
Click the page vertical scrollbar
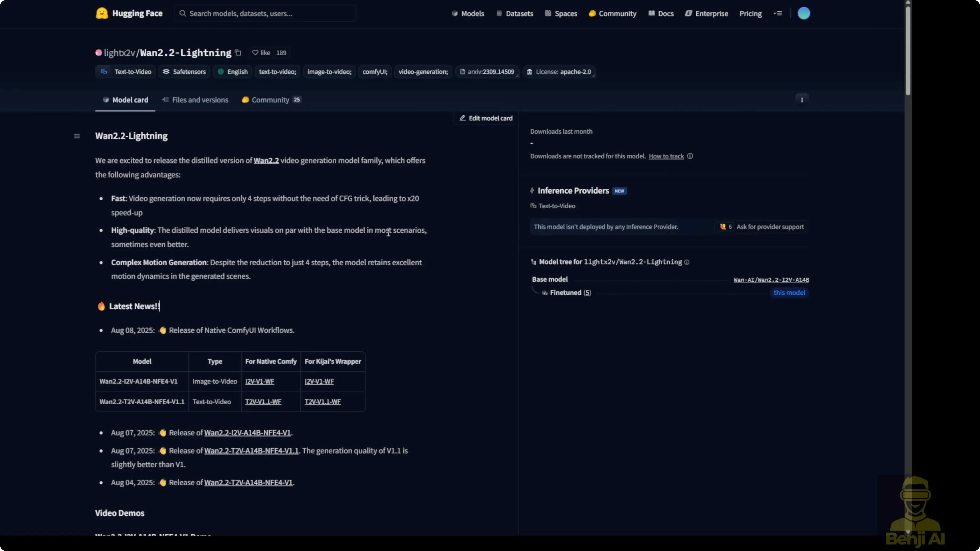coord(908,50)
